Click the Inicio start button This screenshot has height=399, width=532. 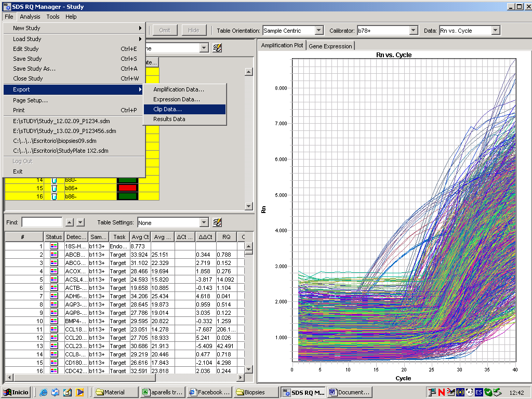click(16, 392)
